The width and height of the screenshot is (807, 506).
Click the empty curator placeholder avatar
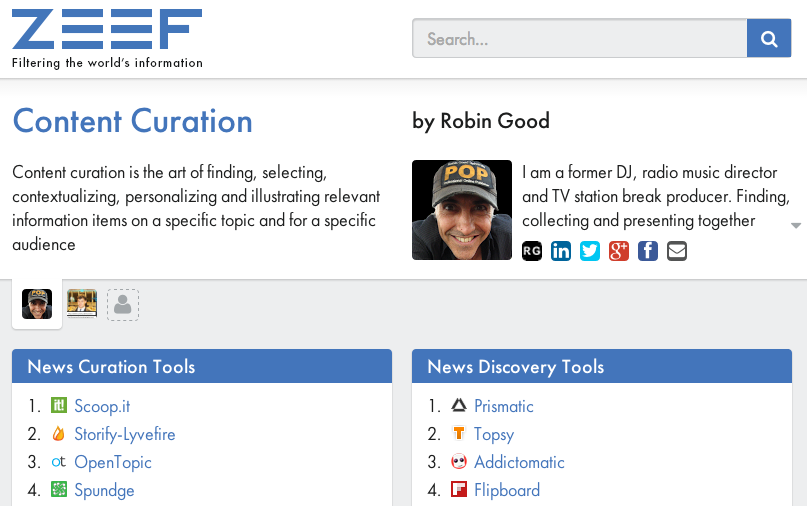pyautogui.click(x=123, y=305)
